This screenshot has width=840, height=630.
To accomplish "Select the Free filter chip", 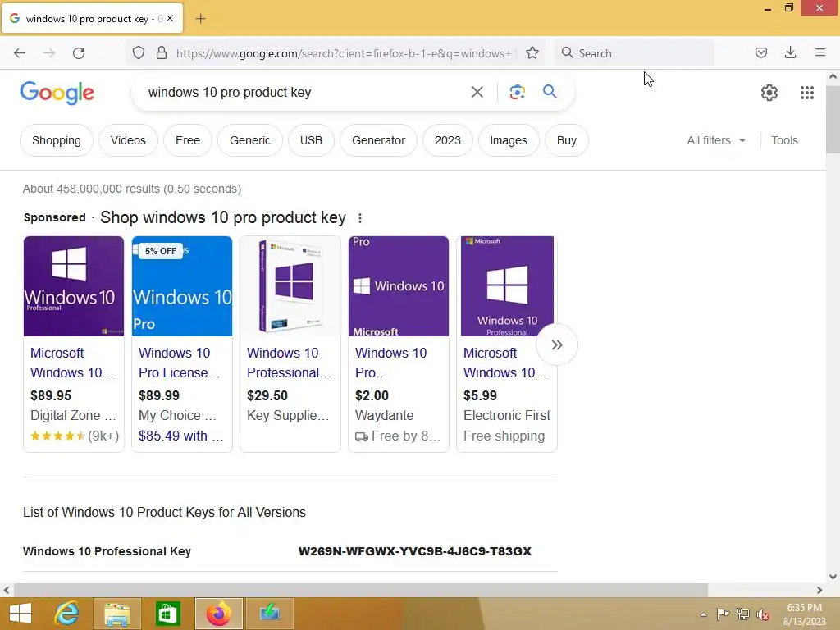I will [x=188, y=140].
